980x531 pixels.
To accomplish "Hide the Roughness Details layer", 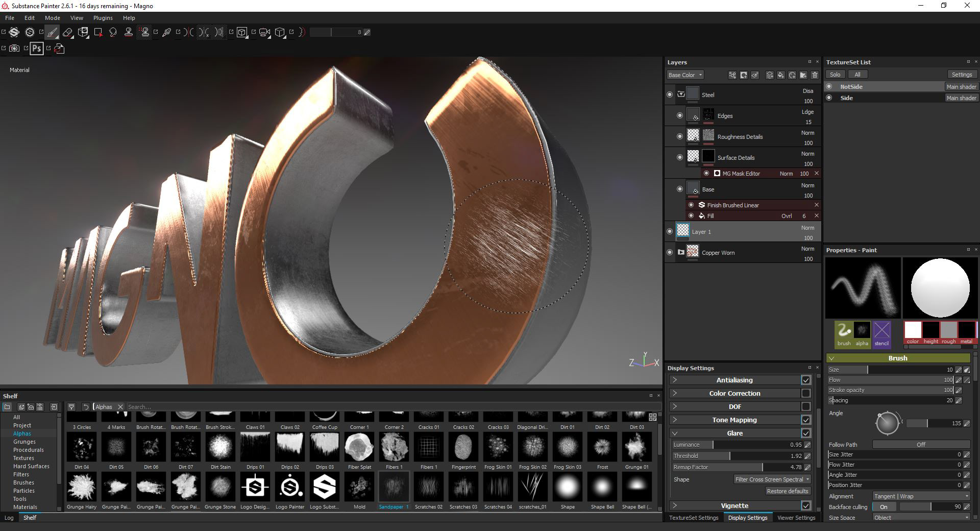I will [679, 136].
